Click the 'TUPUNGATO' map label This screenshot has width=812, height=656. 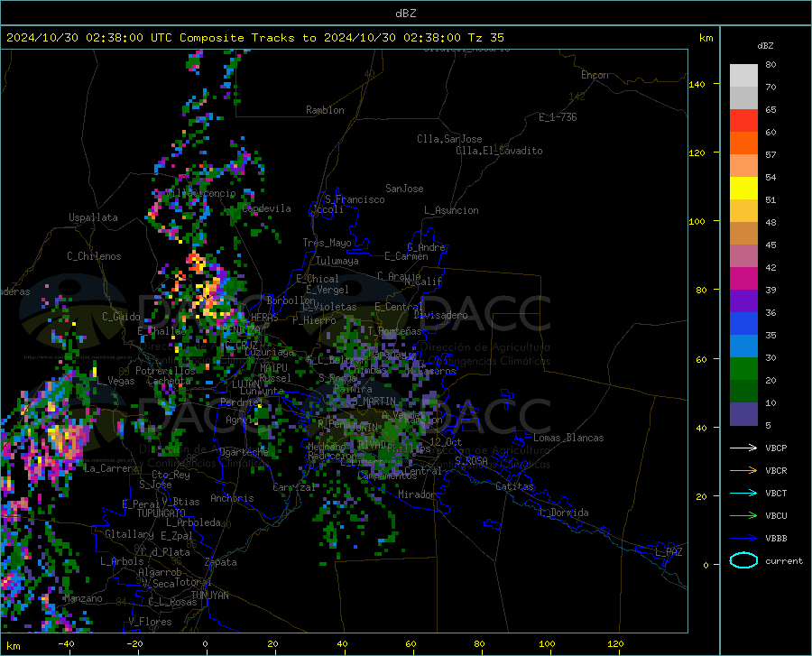161,513
